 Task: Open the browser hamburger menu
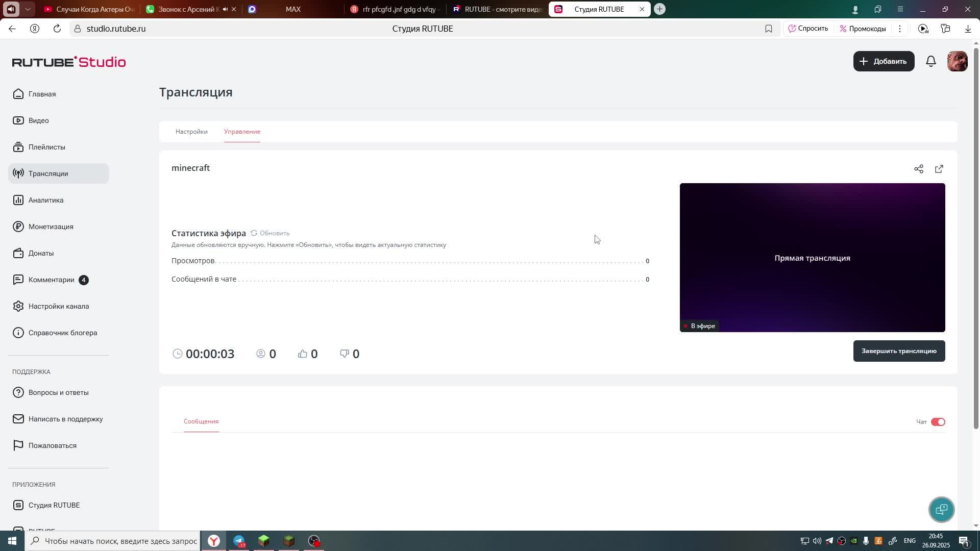click(900, 9)
